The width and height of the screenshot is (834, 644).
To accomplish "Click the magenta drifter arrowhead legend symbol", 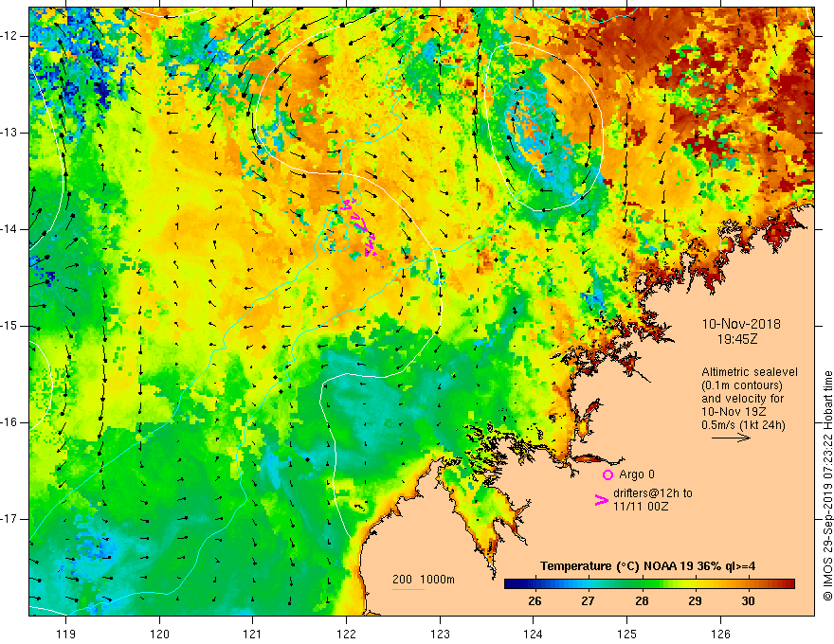I will (601, 500).
